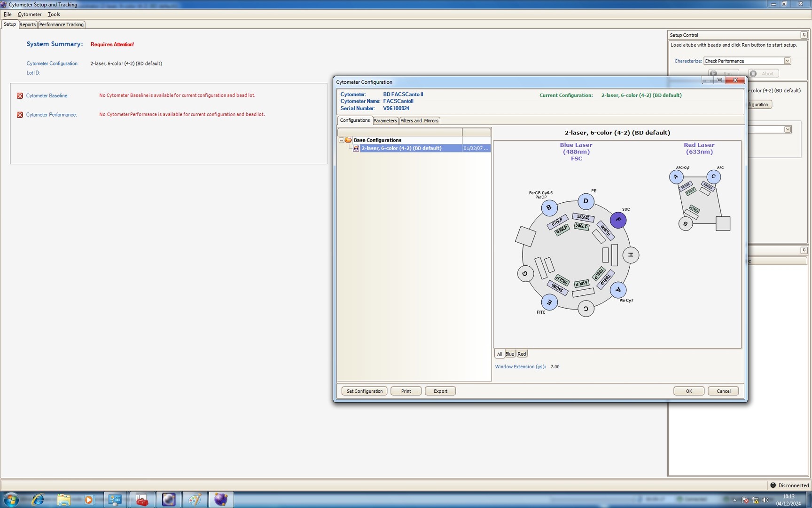Click the Cancel button

[x=723, y=391]
